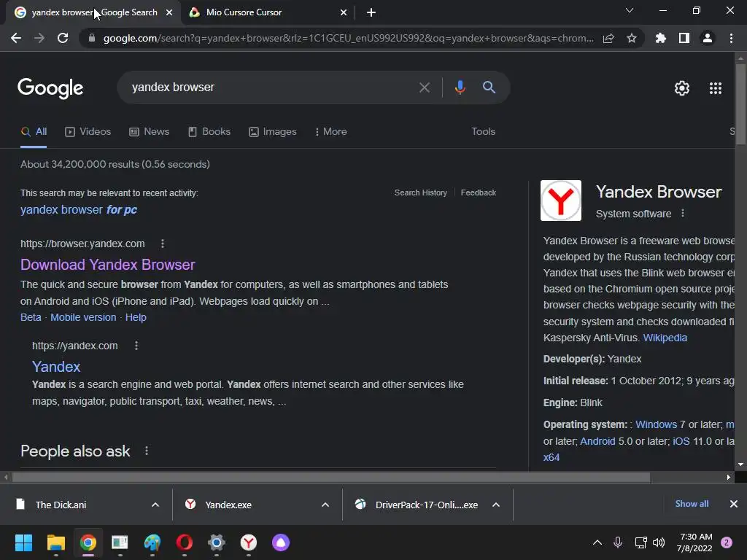
Task: Click the Windows operating system link
Action: (x=656, y=424)
